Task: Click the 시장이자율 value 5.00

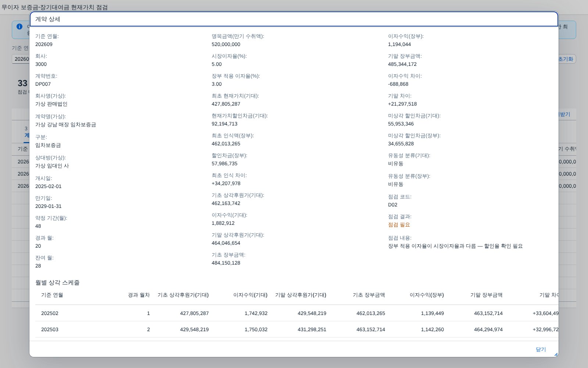Action: tap(217, 64)
